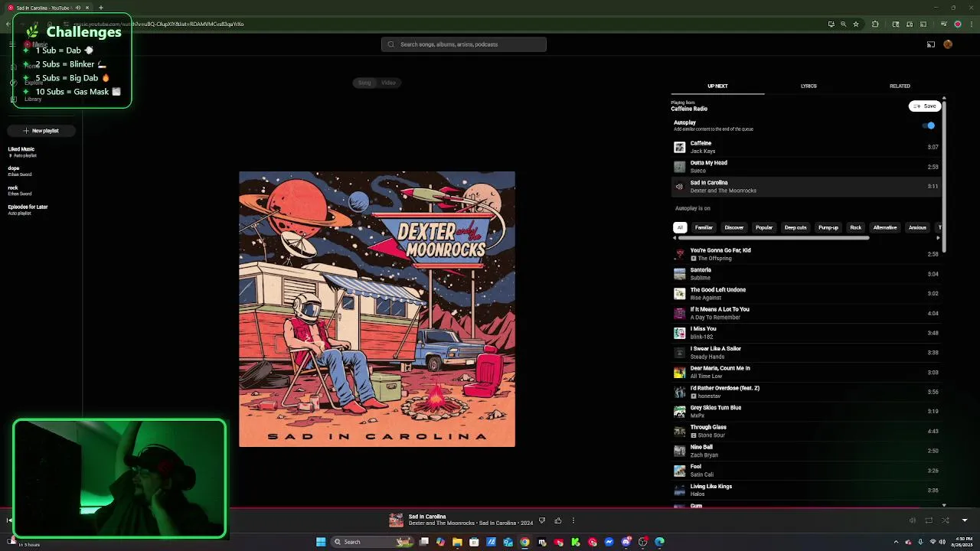980x551 pixels.
Task: Click "I Miss You" by blink-182
Action: click(703, 329)
